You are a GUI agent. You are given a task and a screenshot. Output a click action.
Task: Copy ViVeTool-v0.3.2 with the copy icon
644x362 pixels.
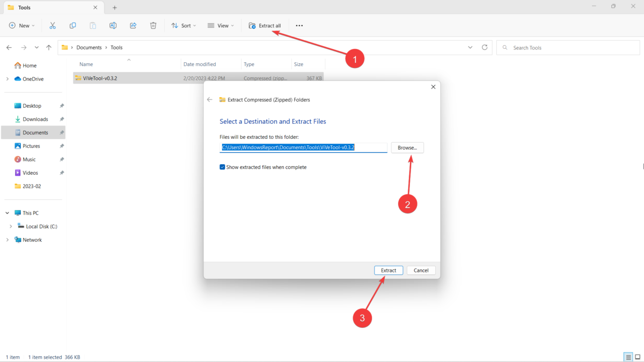(72, 25)
